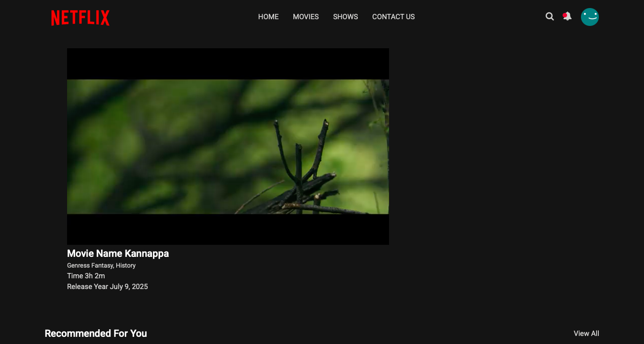Click the Kannappa video thumbnail
Viewport: 644px width, 344px height.
click(228, 146)
